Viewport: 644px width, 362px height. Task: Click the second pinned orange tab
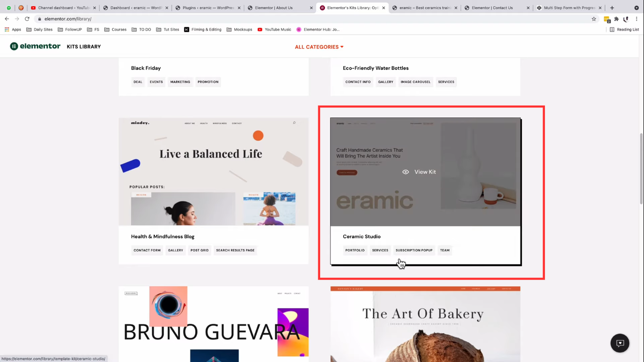[x=21, y=8]
